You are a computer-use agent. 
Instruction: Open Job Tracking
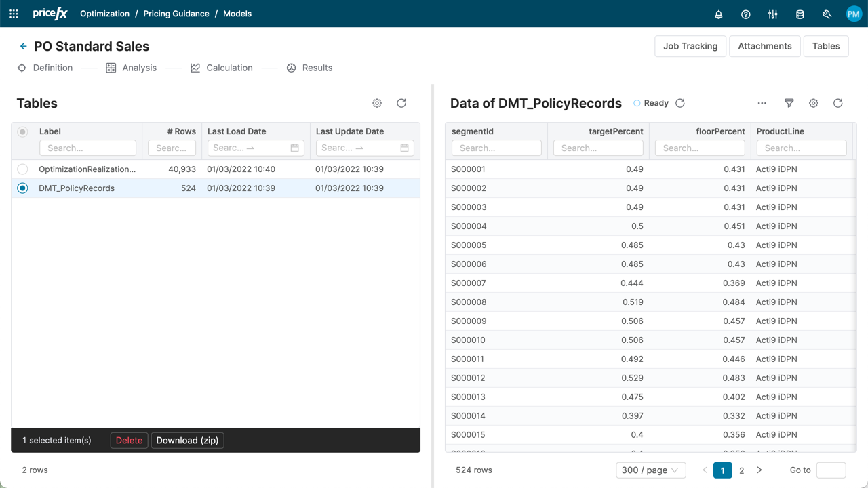(x=690, y=46)
